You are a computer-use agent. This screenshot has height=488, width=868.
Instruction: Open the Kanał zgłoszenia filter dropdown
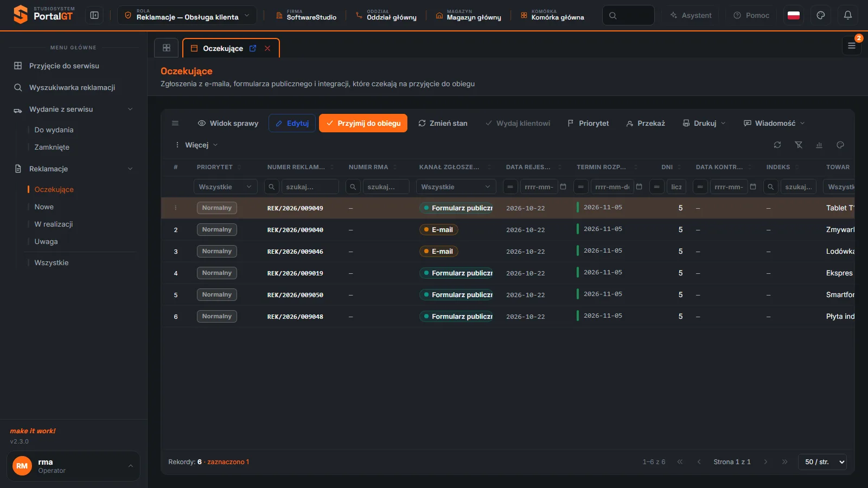(x=456, y=187)
